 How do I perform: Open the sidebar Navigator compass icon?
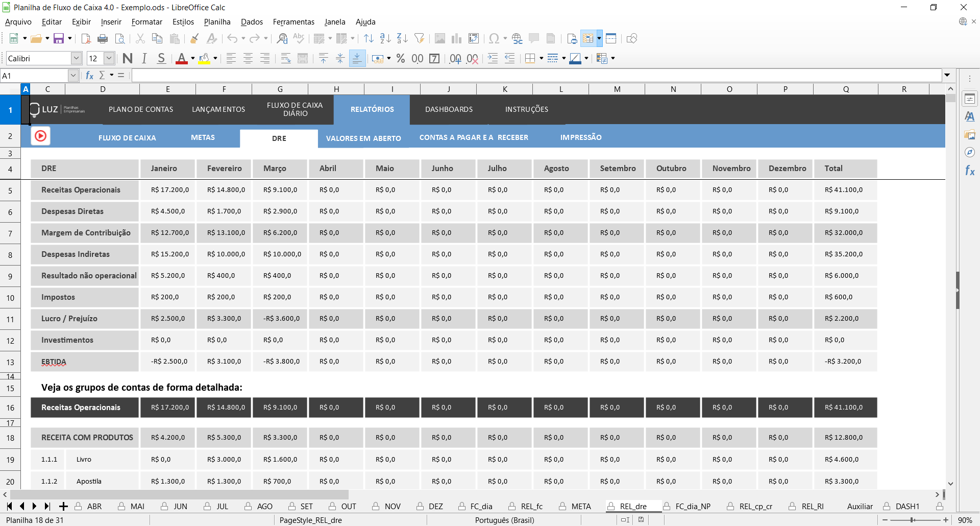point(969,152)
